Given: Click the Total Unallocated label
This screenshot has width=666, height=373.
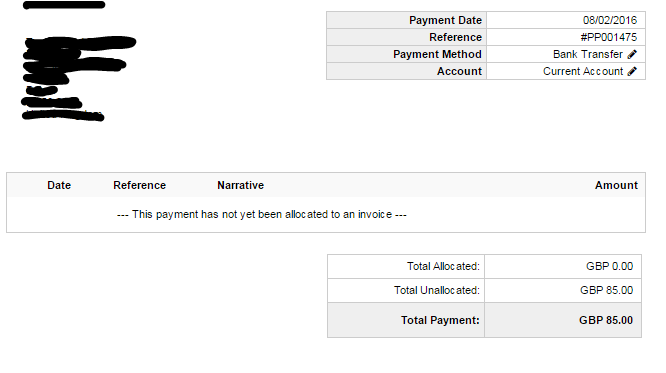Looking at the screenshot, I should point(437,290).
